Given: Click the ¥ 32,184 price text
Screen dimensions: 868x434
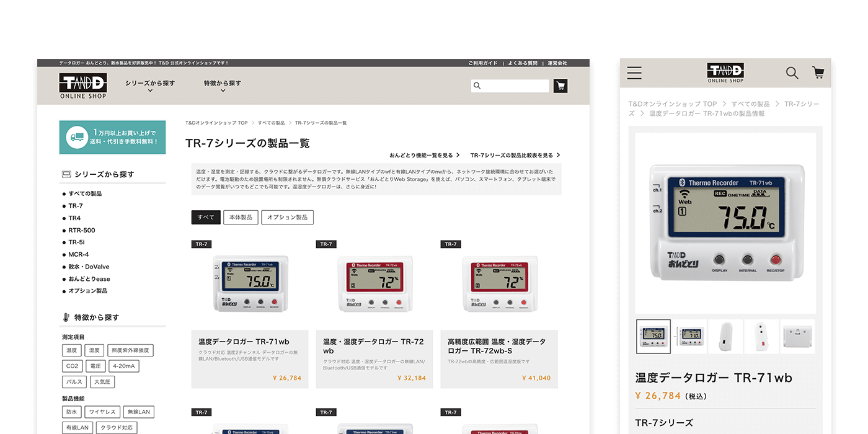Looking at the screenshot, I should pos(411,378).
